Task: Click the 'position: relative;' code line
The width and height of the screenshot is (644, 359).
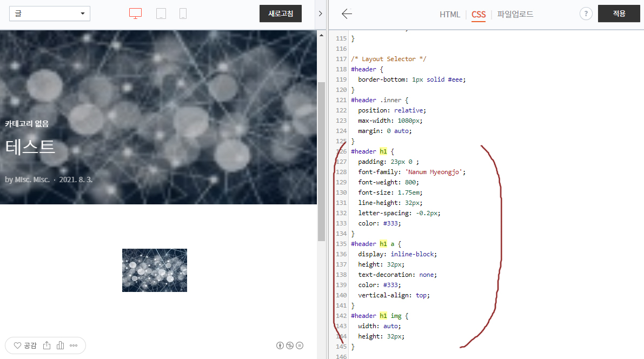Action: [392, 110]
